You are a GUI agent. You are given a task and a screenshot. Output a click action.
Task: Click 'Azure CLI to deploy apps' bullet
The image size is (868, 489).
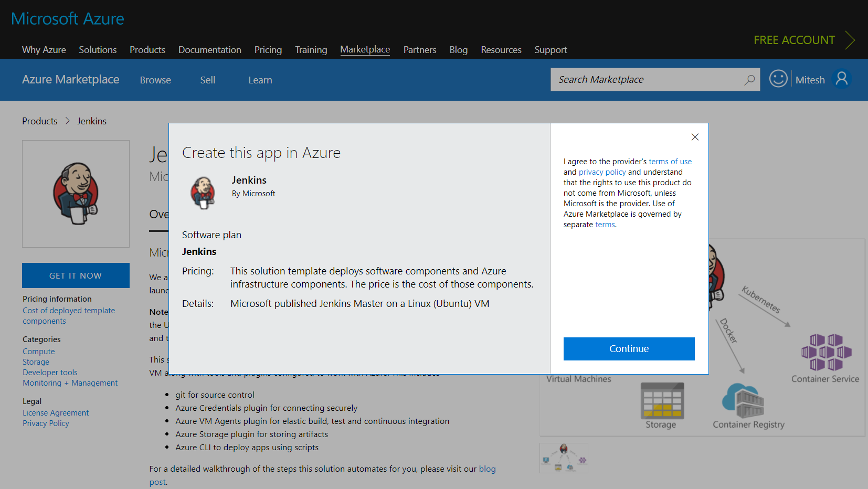[247, 447]
